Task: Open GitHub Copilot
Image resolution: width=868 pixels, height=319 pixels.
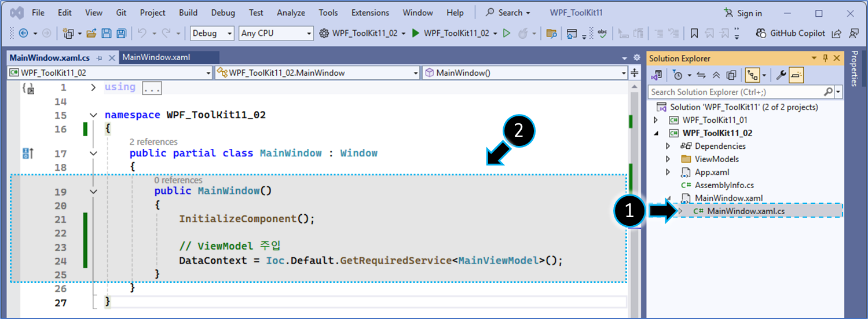Action: [790, 34]
